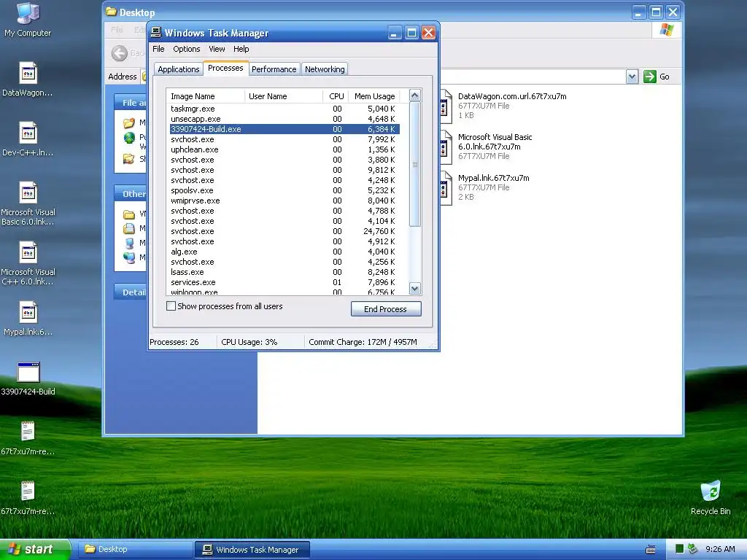Image resolution: width=747 pixels, height=560 pixels.
Task: Select unsecapp.exe process row
Action: 285,119
